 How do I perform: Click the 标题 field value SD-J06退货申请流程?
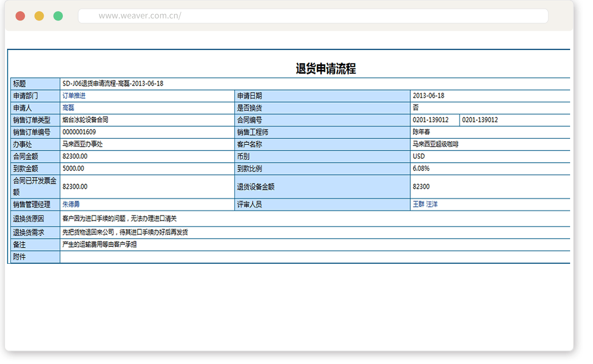pyautogui.click(x=113, y=84)
